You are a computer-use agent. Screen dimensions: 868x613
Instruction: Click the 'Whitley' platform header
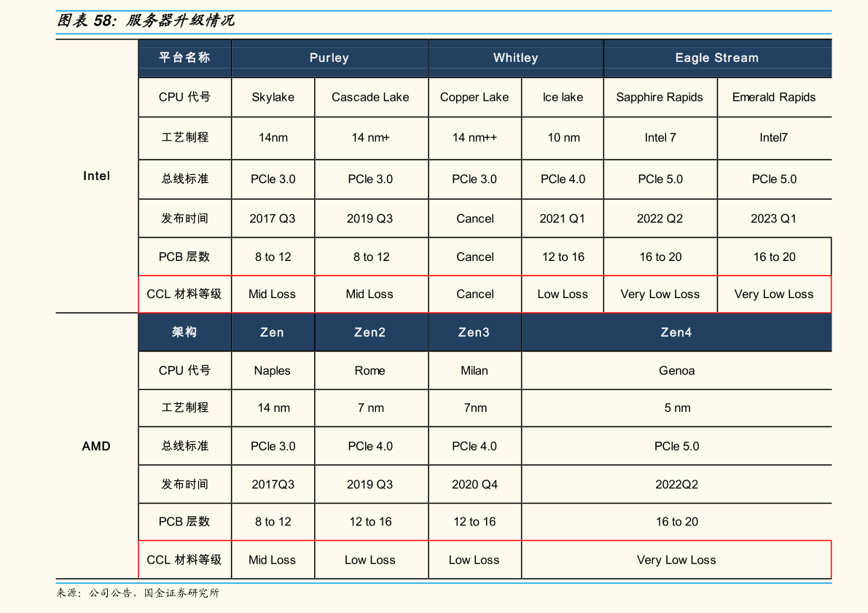coord(515,58)
